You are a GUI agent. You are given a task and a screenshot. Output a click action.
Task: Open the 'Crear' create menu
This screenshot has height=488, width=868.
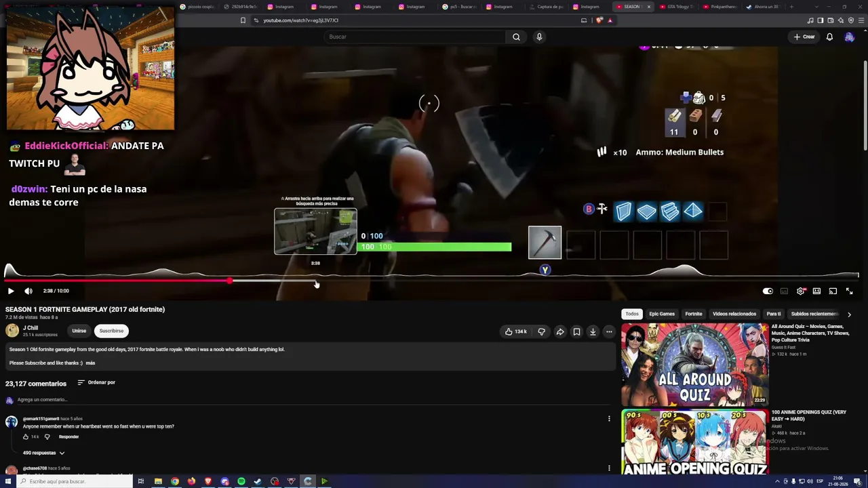804,37
